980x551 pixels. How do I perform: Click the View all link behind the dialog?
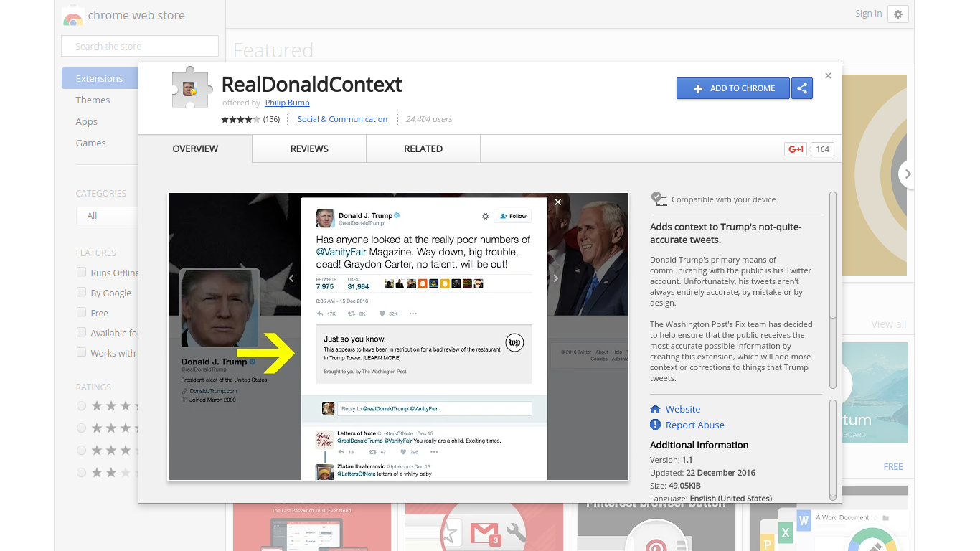[889, 324]
